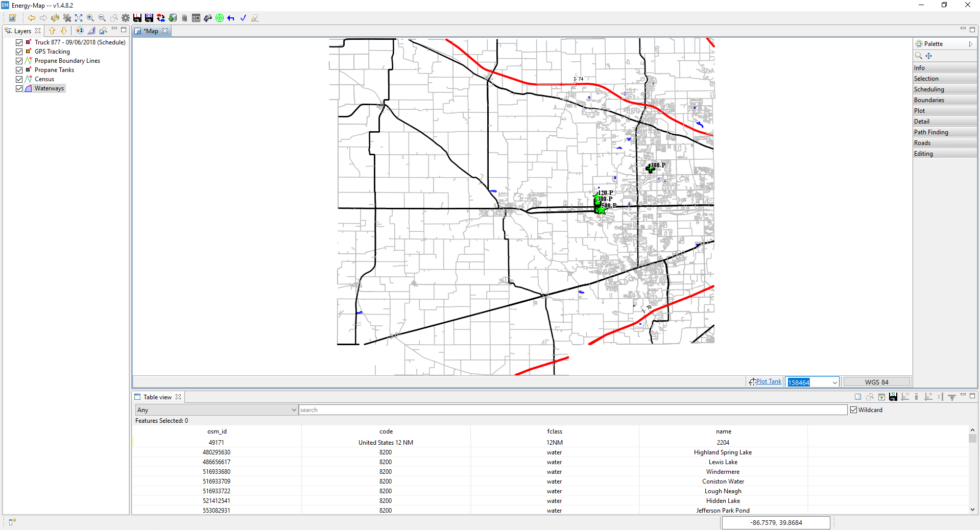Screen dimensions: 980x530
Task: Switch to the *Map editor tab
Action: coord(151,31)
